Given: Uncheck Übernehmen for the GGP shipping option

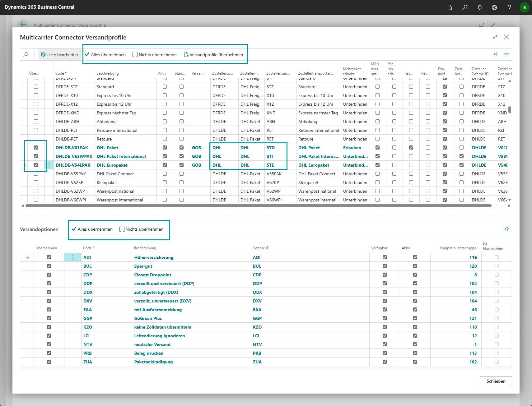Looking at the screenshot, I should [x=49, y=318].
